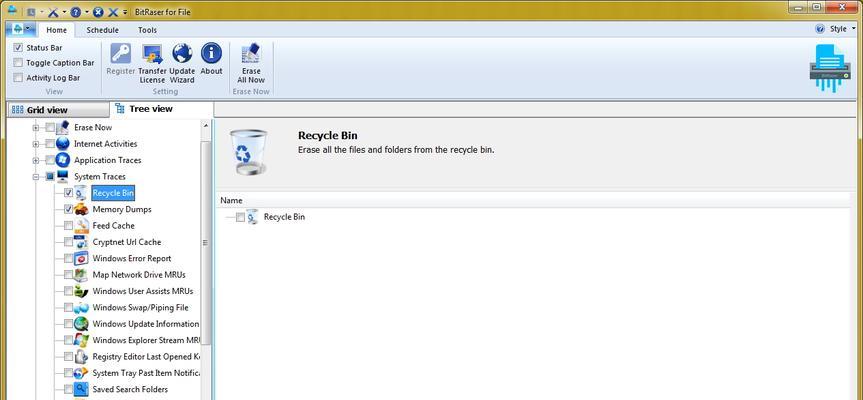Expand the Erase Now tree node

[36, 128]
